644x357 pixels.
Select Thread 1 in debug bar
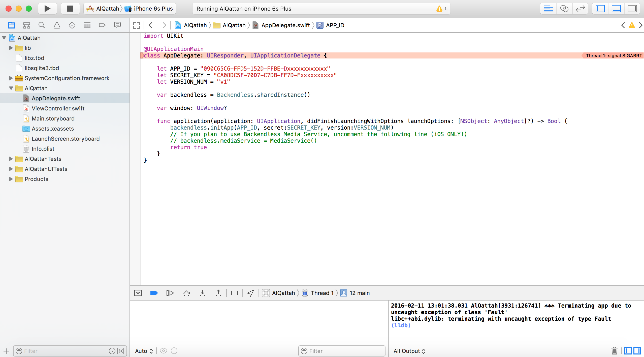point(318,293)
